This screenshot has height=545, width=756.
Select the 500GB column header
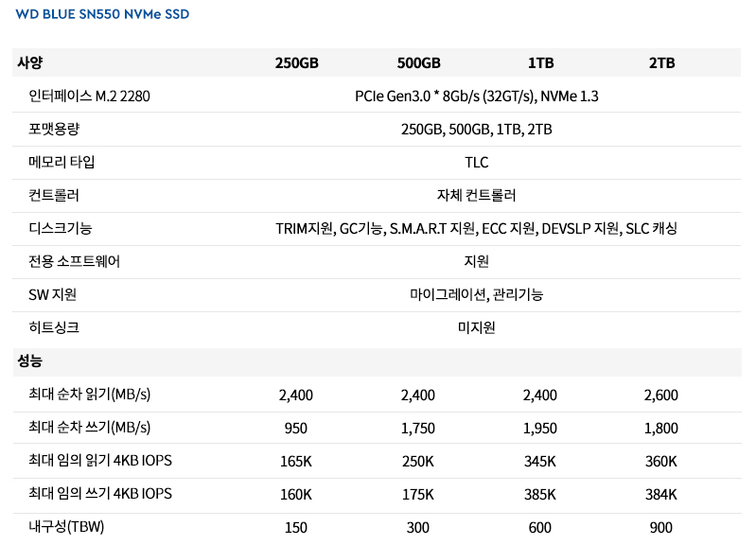tap(418, 63)
